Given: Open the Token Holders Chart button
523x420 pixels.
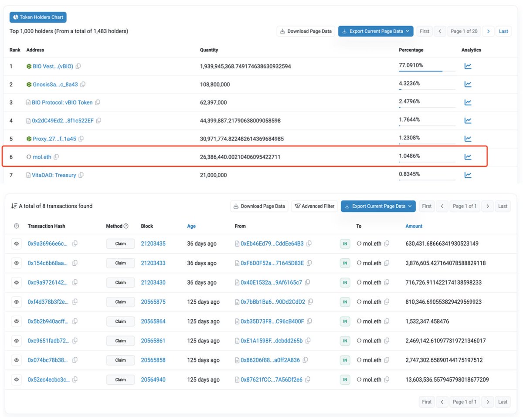Looking at the screenshot, I should click(38, 17).
